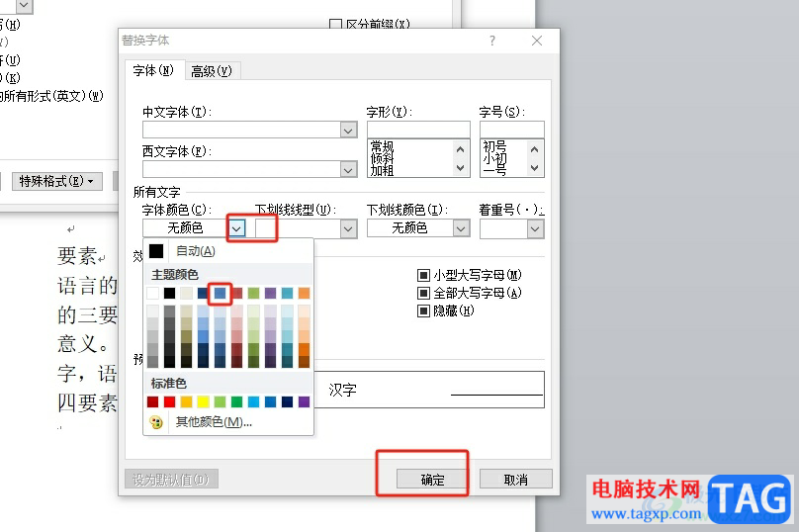The width and height of the screenshot is (799, 532).
Task: Toggle 小型大写字母 checkbox
Action: pyautogui.click(x=423, y=276)
